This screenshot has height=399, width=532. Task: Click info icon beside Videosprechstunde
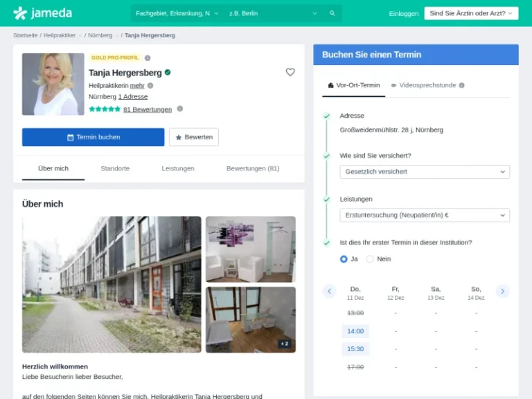[x=462, y=85]
